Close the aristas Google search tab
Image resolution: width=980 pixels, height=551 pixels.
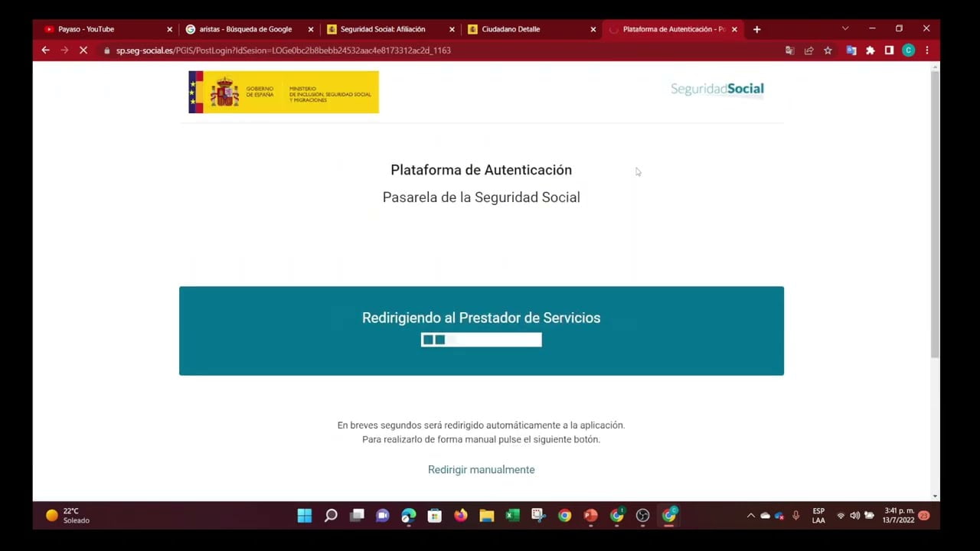click(311, 29)
